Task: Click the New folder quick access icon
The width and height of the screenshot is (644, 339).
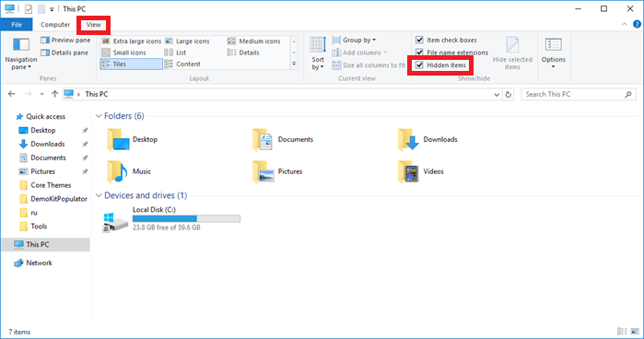Action: point(41,8)
